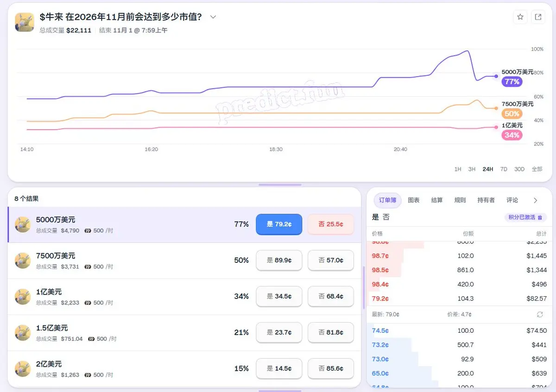Select the 3H chart range
Viewport: 556px width, 392px height.
(x=472, y=169)
